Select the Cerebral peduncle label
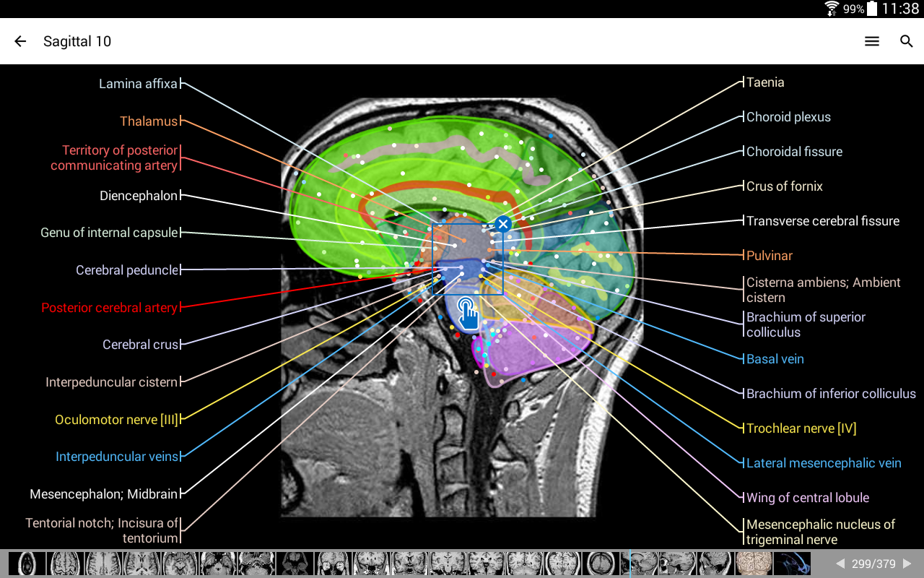 (127, 270)
